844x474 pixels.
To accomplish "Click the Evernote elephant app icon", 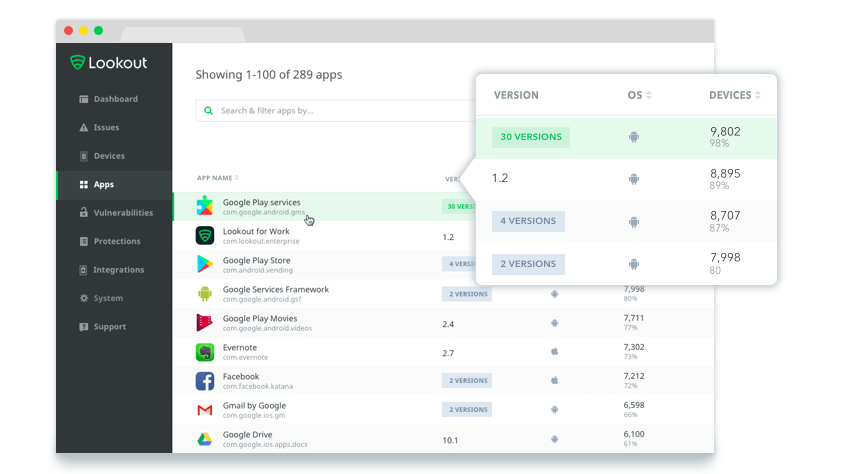I will 205,352.
